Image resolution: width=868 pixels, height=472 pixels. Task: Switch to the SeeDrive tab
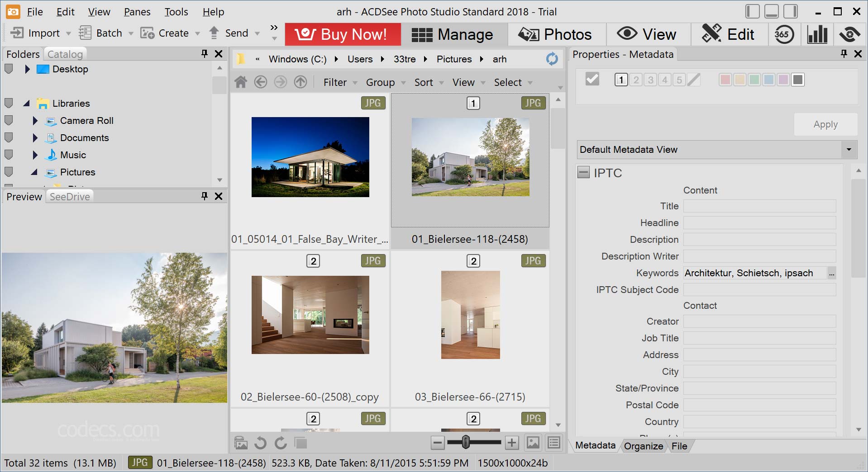[70, 197]
